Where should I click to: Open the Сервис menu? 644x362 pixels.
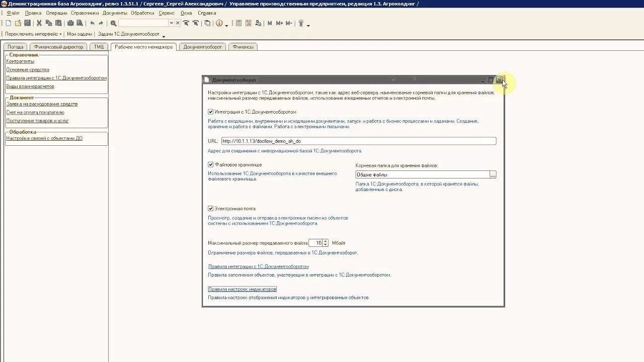[x=167, y=13]
